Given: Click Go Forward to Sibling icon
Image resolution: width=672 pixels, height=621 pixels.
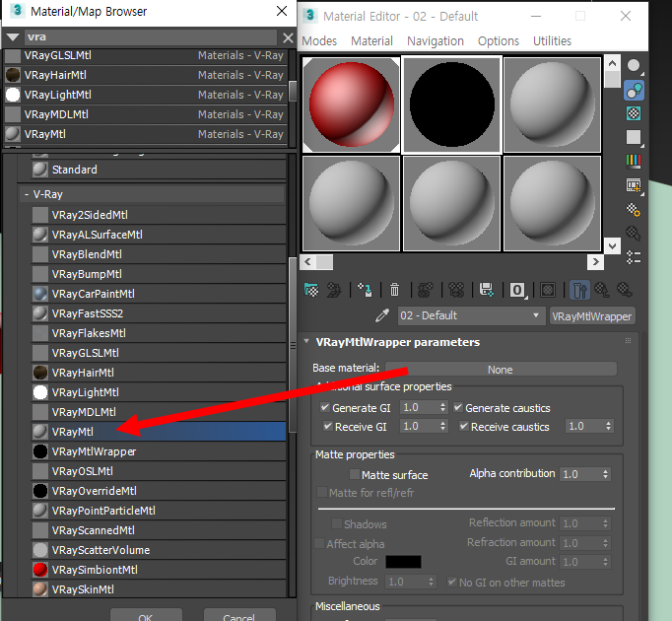Looking at the screenshot, I should coord(625,291).
